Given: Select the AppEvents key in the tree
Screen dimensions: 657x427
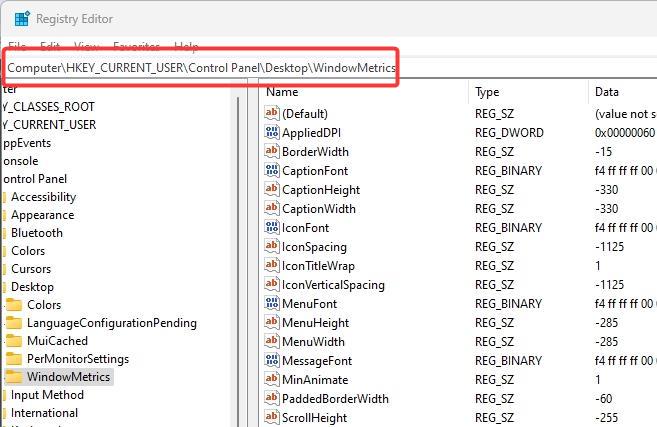Looking at the screenshot, I should pyautogui.click(x=27, y=143).
